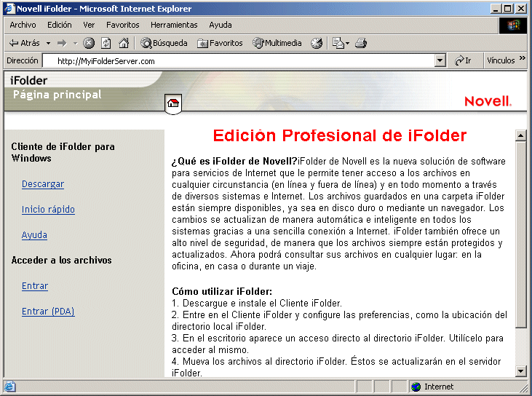The height and width of the screenshot is (396, 532).
Task: Click the "Página principal" banner text
Action: coord(57,95)
